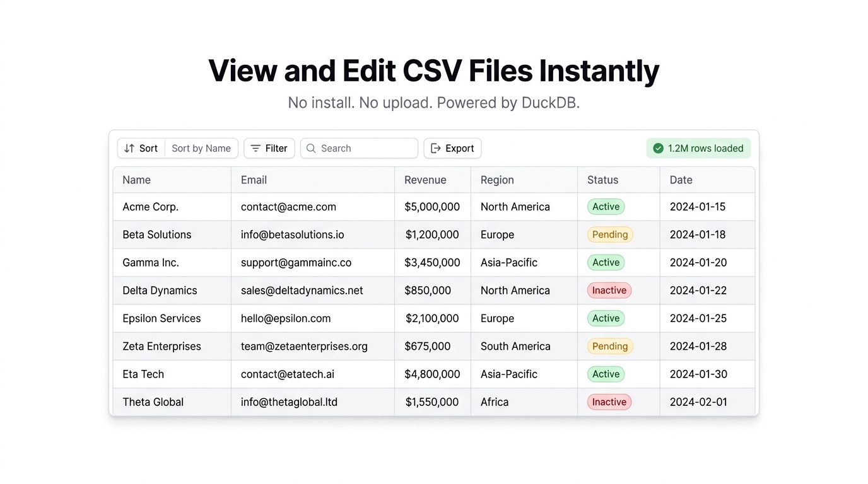
Task: Click the 2024-02-01 date cell
Action: (707, 402)
